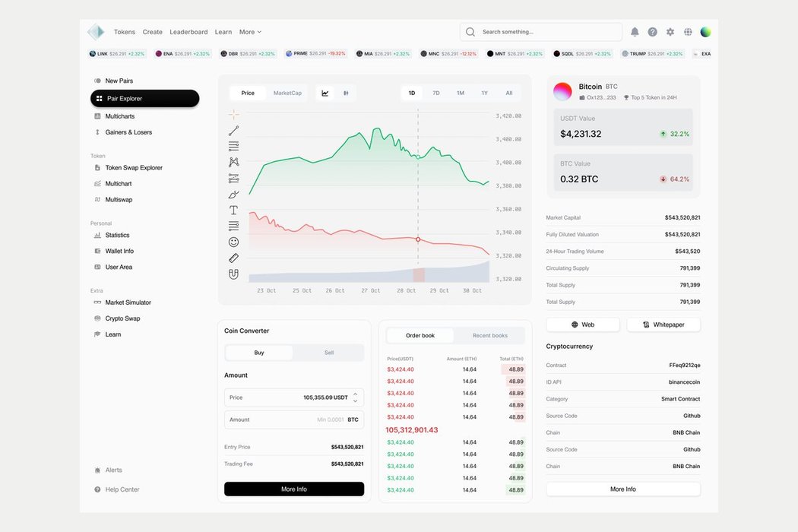Screen dimensions: 798x532
Task: Select the 7D time range tab
Action: click(436, 93)
